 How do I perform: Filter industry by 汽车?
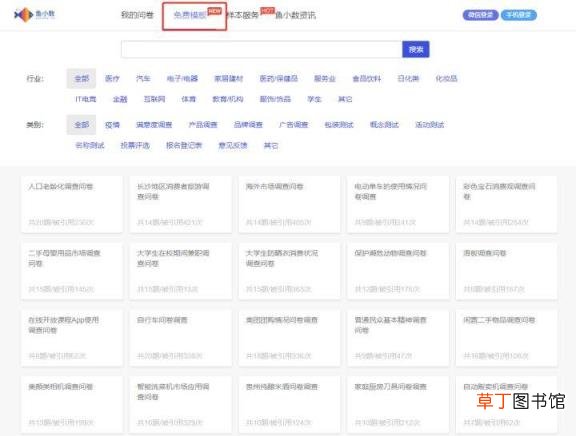coord(143,79)
